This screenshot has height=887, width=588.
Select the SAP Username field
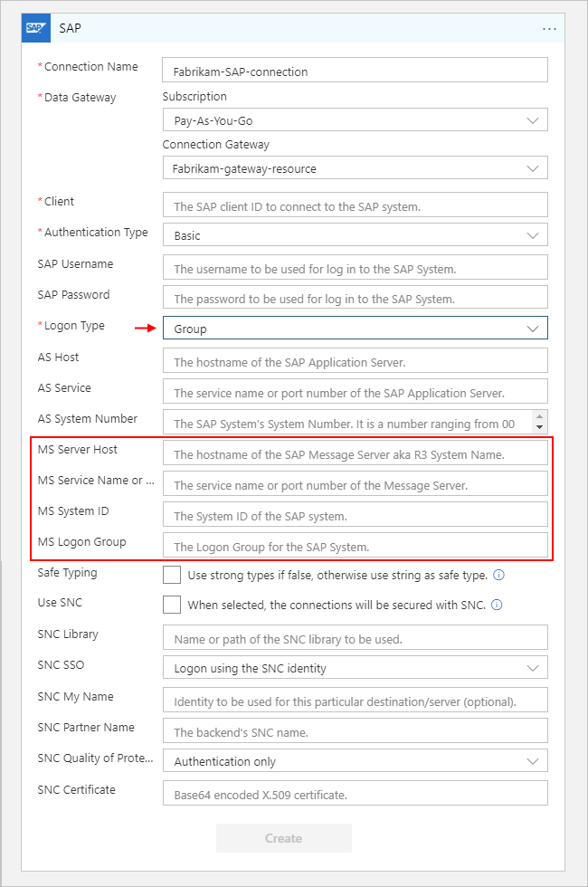pos(356,266)
